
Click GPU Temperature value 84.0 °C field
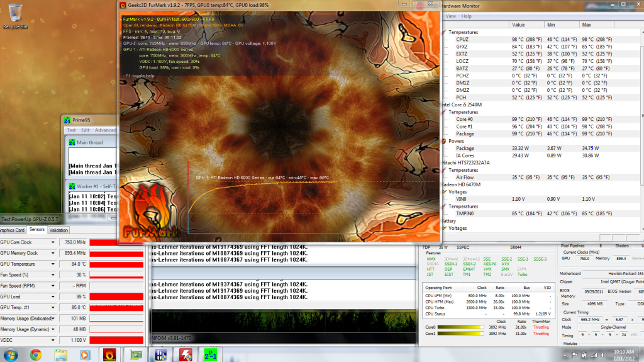click(73, 264)
